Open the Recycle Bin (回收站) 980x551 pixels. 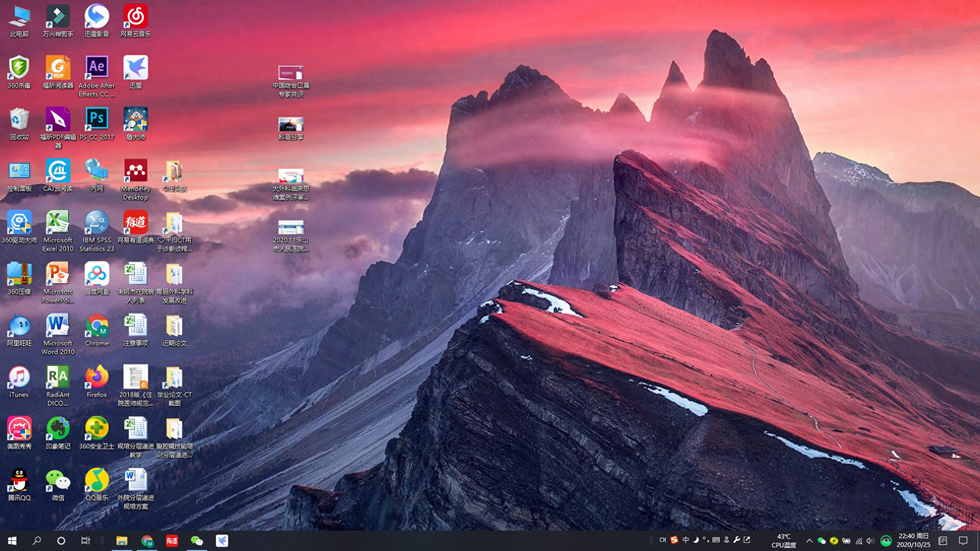pyautogui.click(x=19, y=119)
